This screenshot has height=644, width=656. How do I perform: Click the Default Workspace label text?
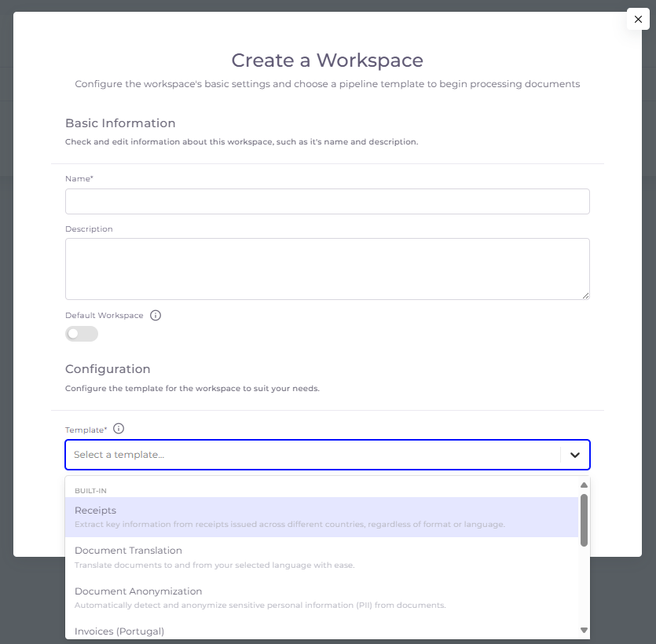click(x=104, y=316)
